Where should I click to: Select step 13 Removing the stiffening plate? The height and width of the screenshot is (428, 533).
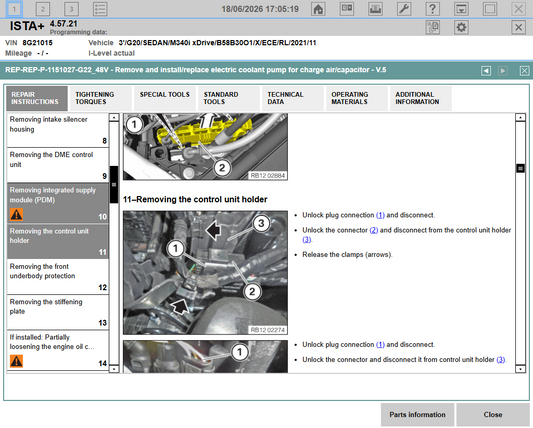click(x=58, y=312)
